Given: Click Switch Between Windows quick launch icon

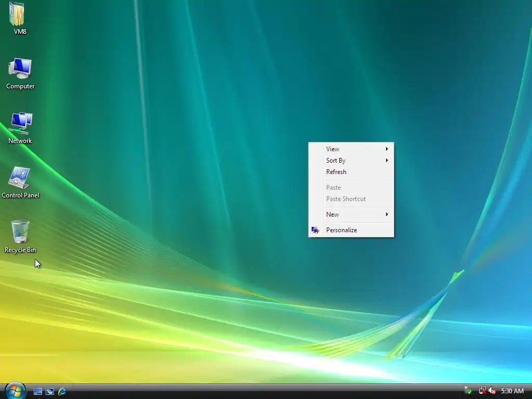Looking at the screenshot, I should (x=50, y=392).
